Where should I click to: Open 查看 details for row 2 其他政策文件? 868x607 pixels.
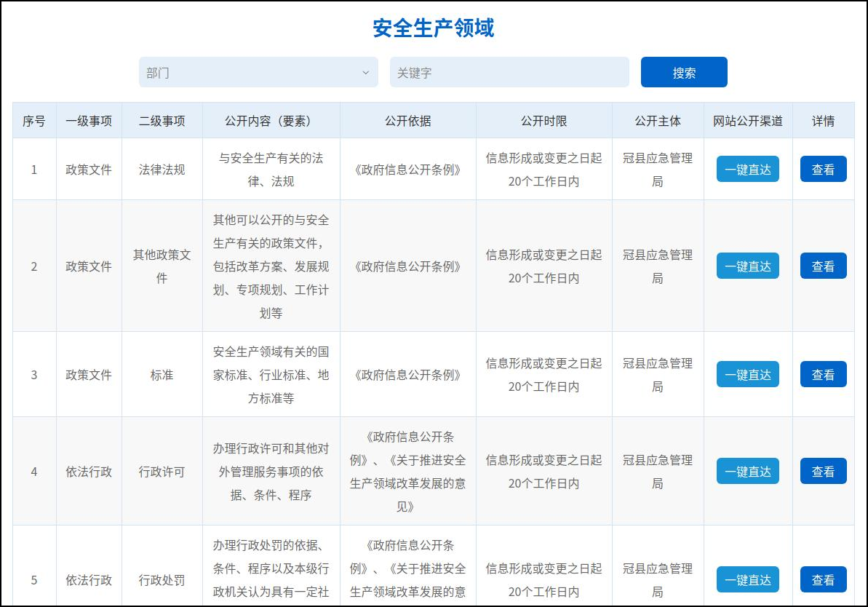click(x=823, y=266)
